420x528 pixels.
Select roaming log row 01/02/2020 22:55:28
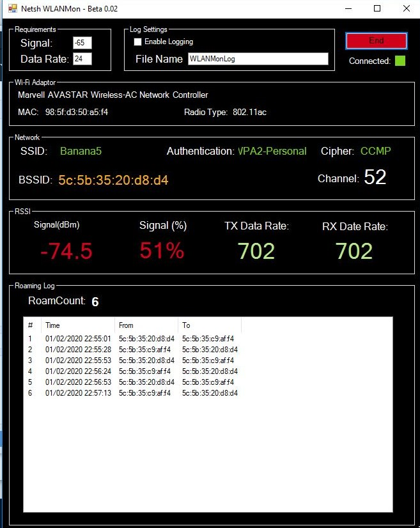coord(133,350)
